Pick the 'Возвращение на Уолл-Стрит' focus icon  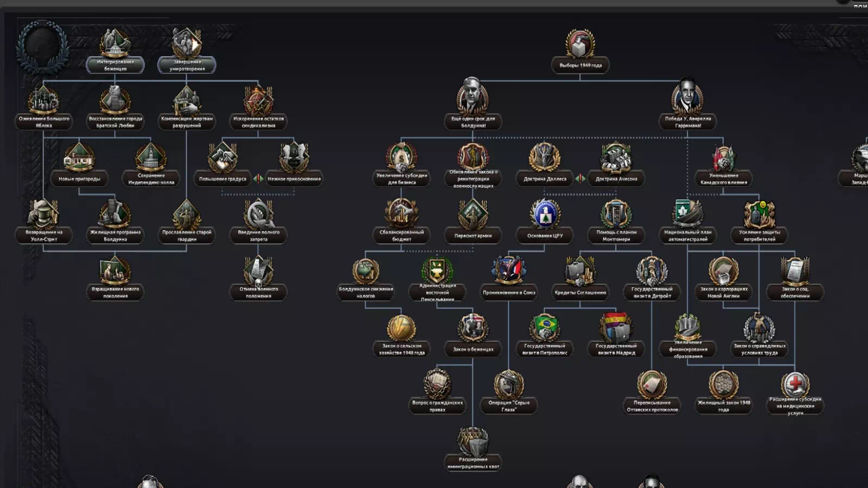point(43,214)
